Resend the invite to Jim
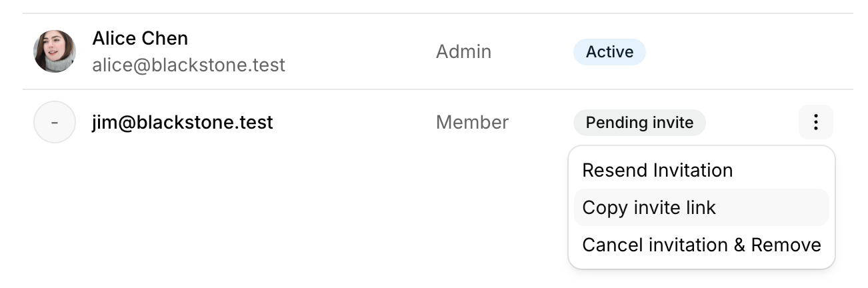 (x=657, y=170)
